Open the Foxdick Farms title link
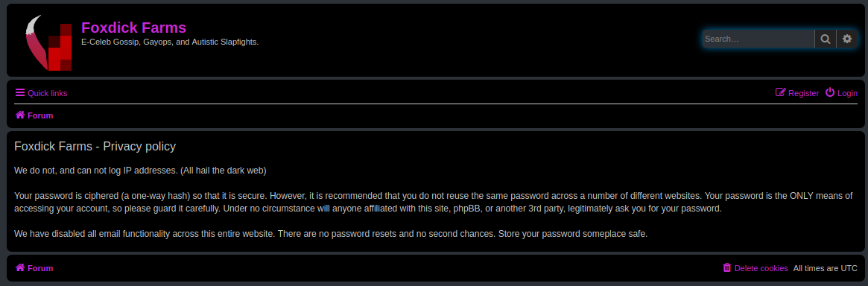This screenshot has width=868, height=286. tap(133, 27)
